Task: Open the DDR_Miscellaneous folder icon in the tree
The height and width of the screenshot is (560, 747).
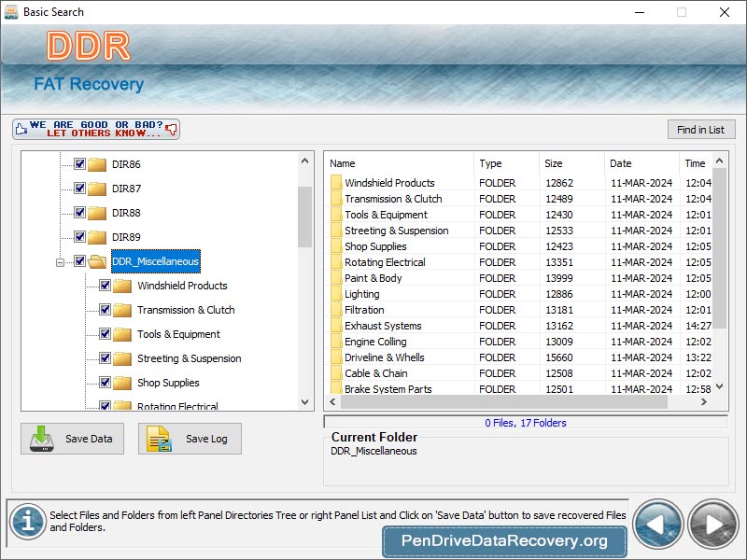Action: (97, 261)
